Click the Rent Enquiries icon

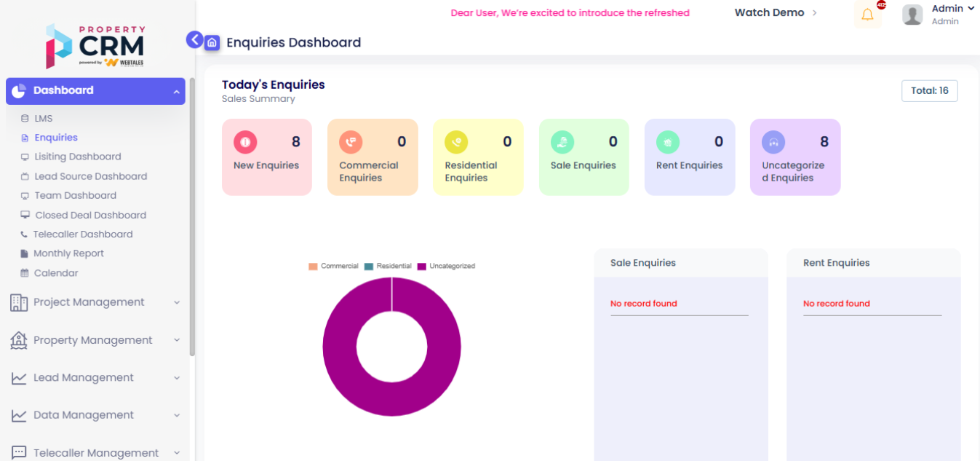[668, 142]
